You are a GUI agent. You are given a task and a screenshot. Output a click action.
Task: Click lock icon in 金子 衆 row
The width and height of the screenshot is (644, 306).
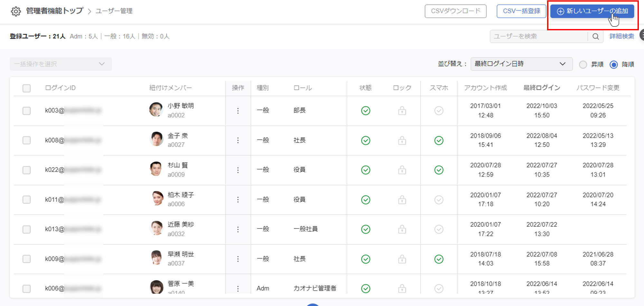[x=402, y=141]
